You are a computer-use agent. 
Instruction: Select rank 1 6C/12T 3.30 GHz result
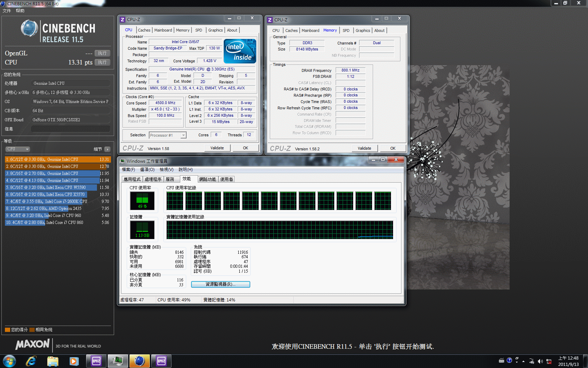coord(57,159)
